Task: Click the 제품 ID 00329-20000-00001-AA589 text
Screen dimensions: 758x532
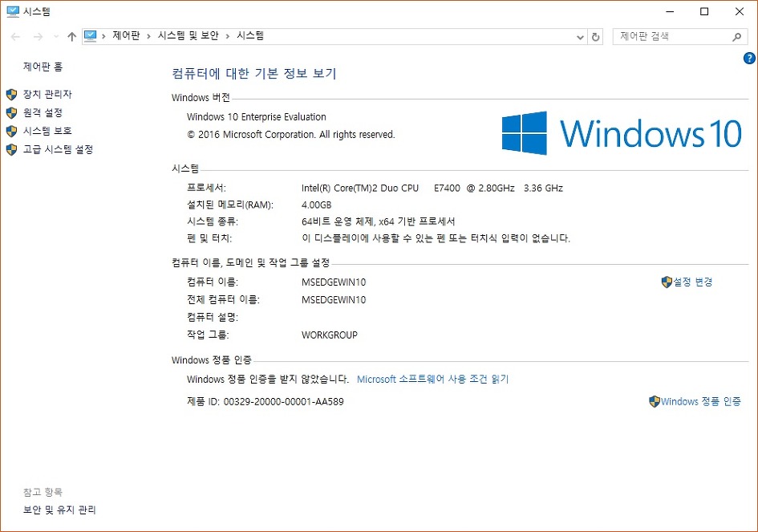Action: pos(266,401)
